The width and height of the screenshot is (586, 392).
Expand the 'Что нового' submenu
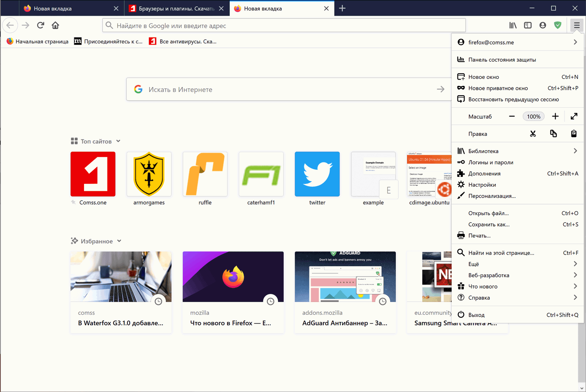point(575,287)
